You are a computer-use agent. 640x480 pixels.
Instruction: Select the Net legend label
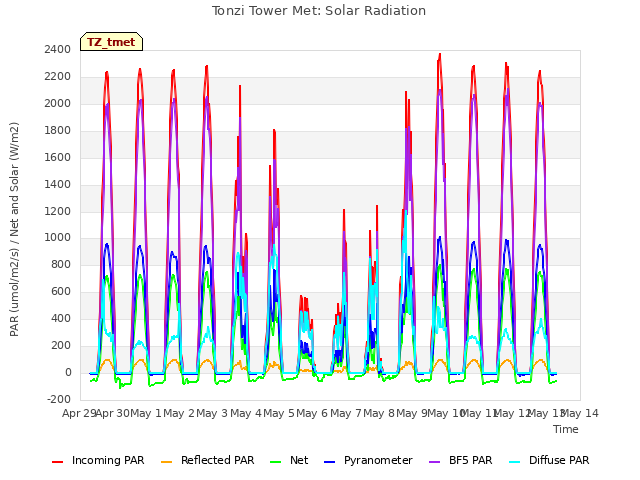pos(299,460)
